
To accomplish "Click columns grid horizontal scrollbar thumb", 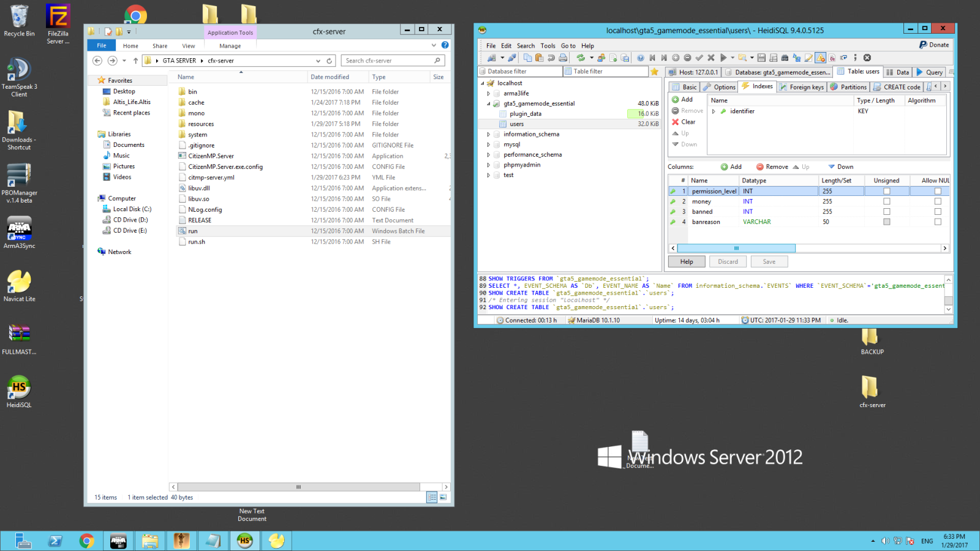I will pyautogui.click(x=736, y=248).
